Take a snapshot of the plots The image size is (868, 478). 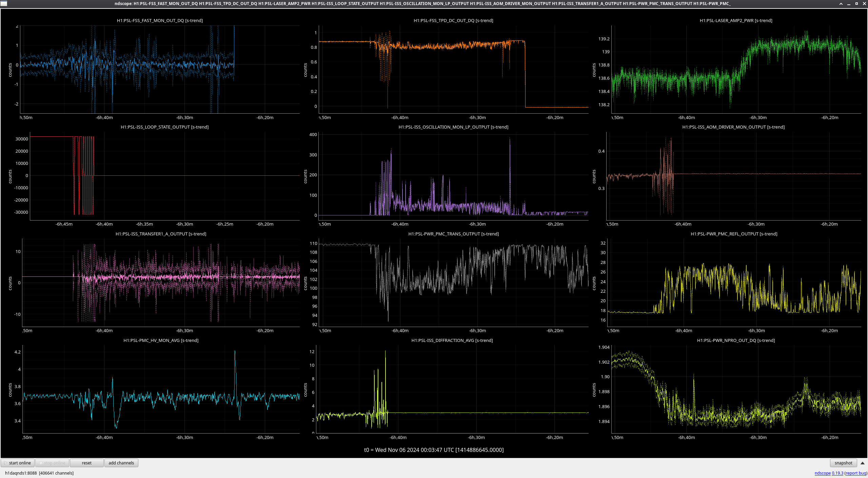pyautogui.click(x=843, y=463)
